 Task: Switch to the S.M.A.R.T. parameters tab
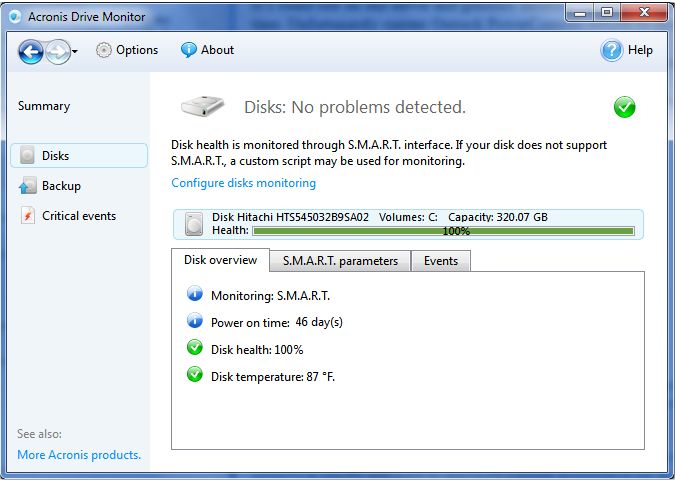pyautogui.click(x=340, y=261)
